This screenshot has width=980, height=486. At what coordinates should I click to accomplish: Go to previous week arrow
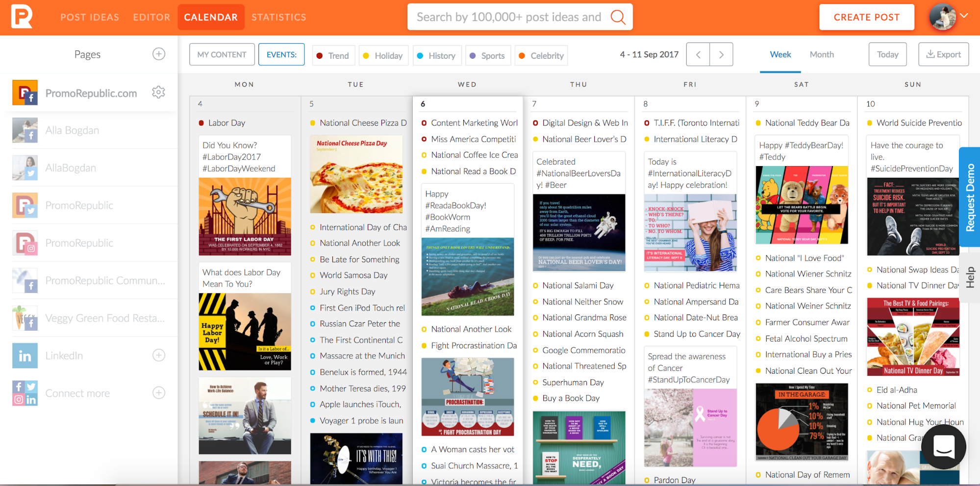pyautogui.click(x=698, y=54)
